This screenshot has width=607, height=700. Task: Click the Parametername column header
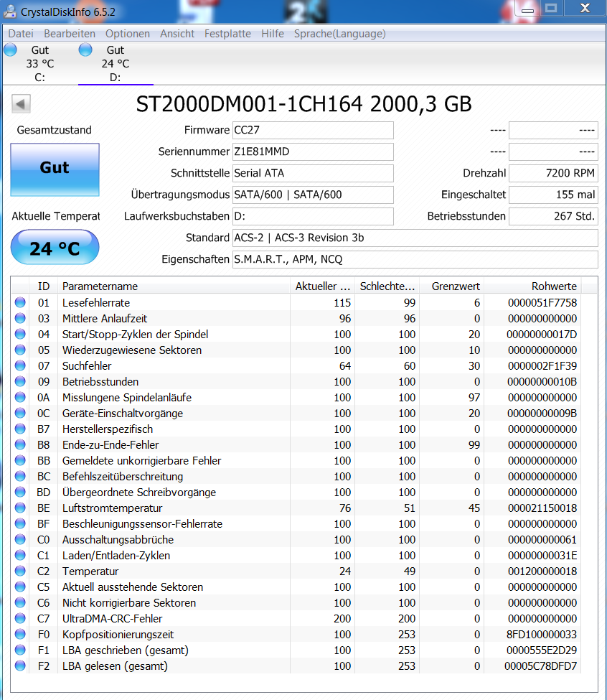[x=174, y=286]
